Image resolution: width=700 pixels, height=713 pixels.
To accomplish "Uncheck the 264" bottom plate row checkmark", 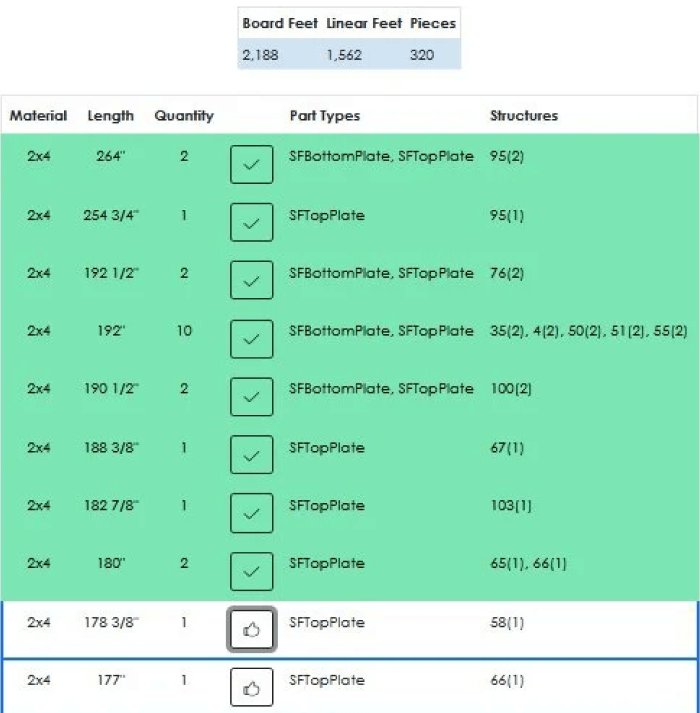I will pyautogui.click(x=251, y=164).
